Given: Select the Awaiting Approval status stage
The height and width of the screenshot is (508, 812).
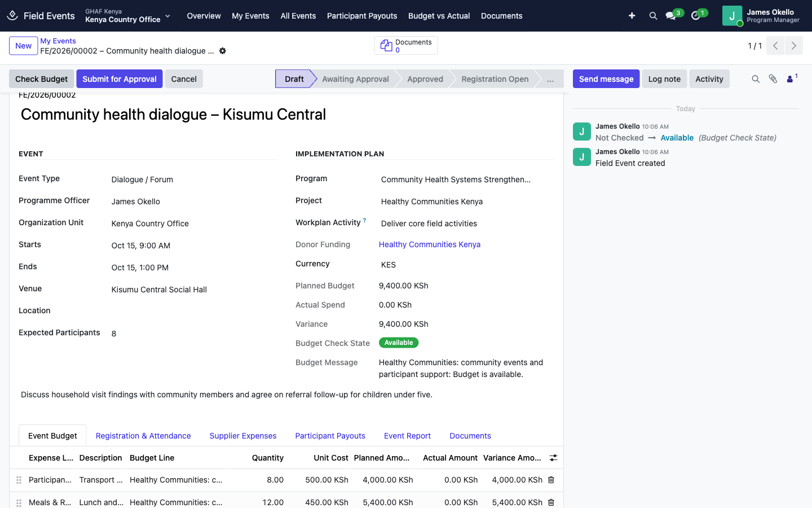Looking at the screenshot, I should (355, 79).
